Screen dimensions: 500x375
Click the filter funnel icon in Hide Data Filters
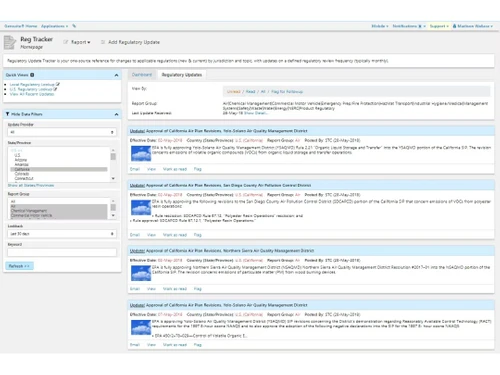pyautogui.click(x=8, y=114)
